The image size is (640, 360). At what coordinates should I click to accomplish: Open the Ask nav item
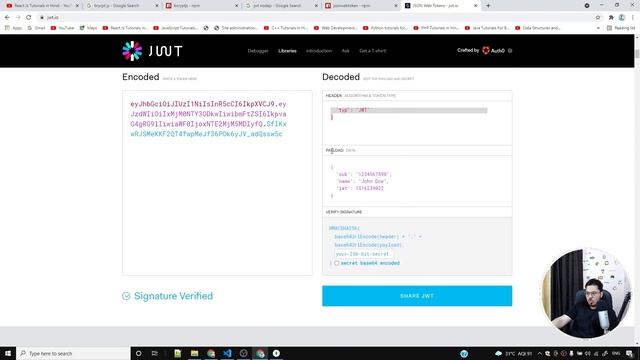(x=345, y=51)
